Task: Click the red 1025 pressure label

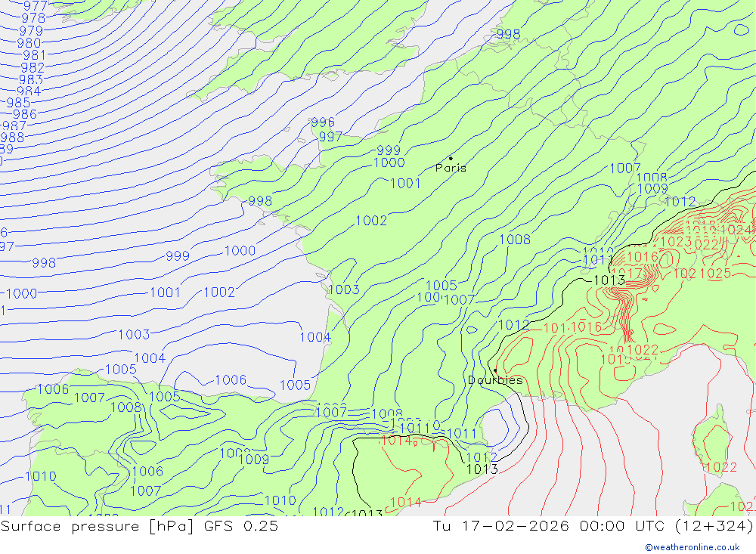Action: 715,274
